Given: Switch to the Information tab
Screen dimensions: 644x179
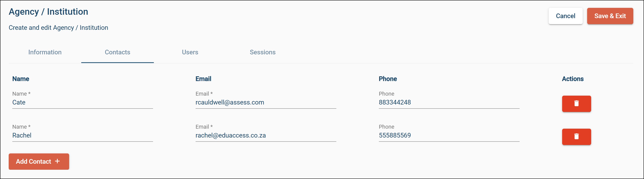Looking at the screenshot, I should (45, 52).
